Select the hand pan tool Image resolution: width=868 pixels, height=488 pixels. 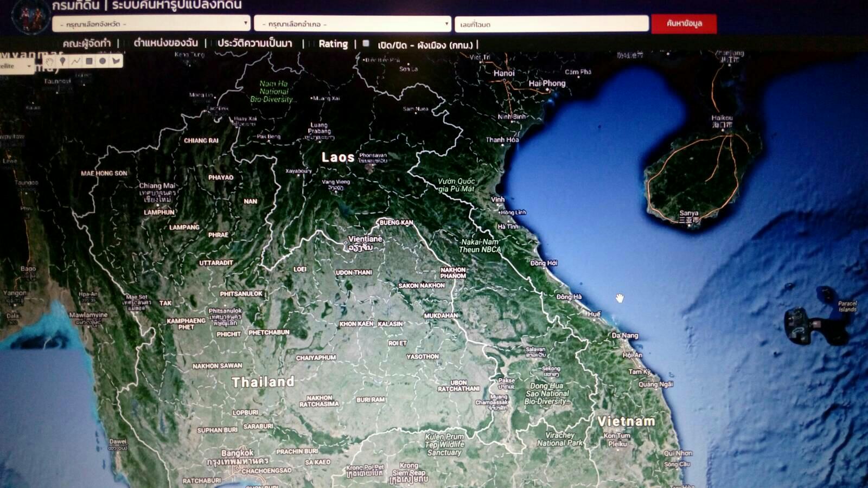[49, 61]
